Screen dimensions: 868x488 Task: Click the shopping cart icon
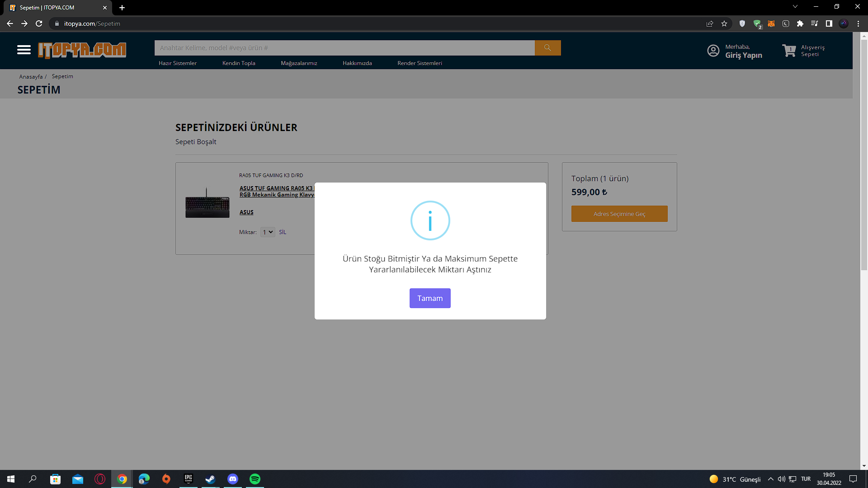789,51
